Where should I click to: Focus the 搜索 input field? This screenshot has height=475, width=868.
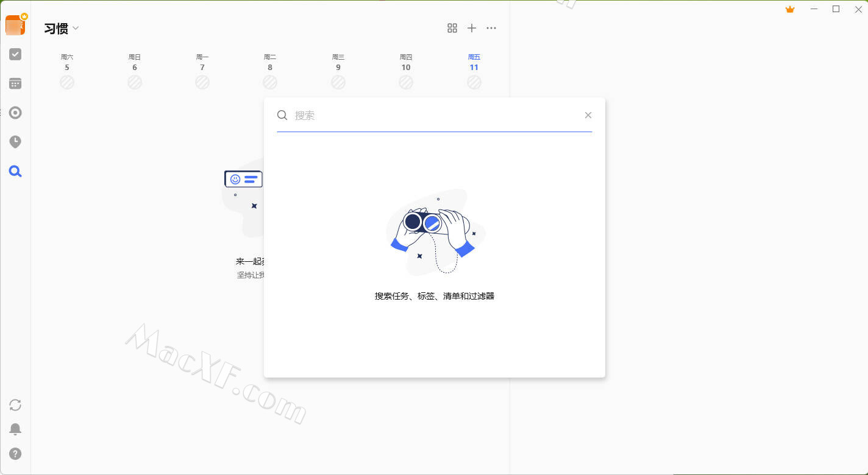(436, 115)
